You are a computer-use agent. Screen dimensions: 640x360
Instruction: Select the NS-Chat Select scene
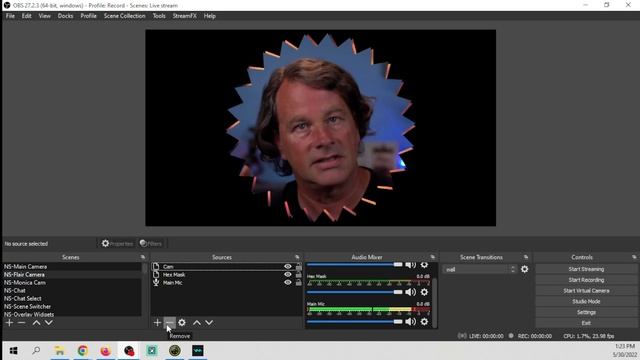pyautogui.click(x=72, y=298)
